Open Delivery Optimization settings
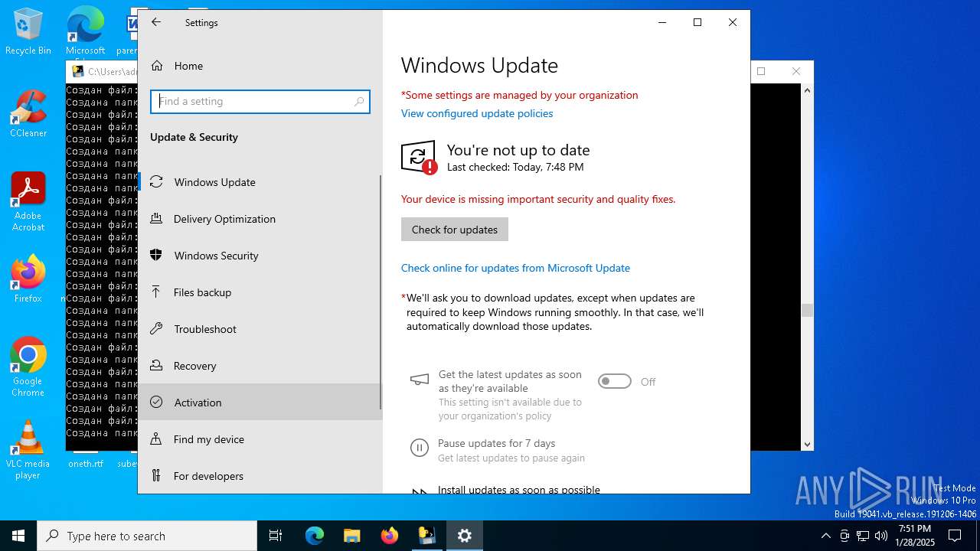This screenshot has height=551, width=980. pos(260,219)
